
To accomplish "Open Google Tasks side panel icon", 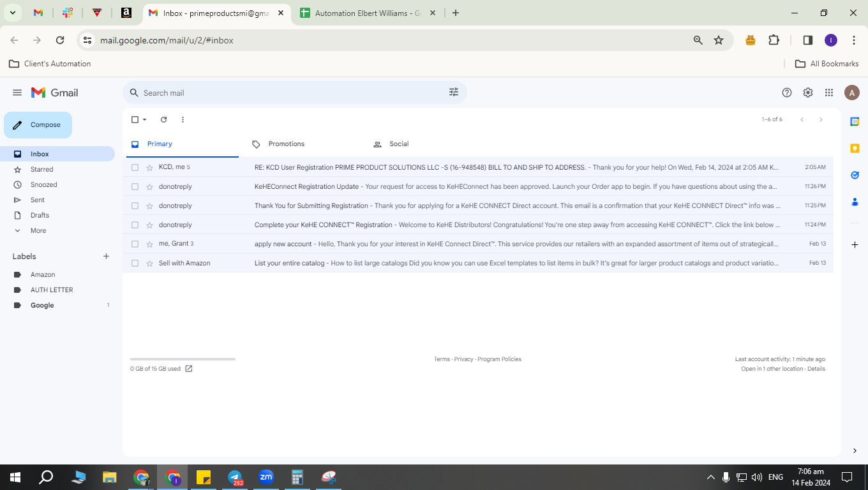I will (855, 175).
